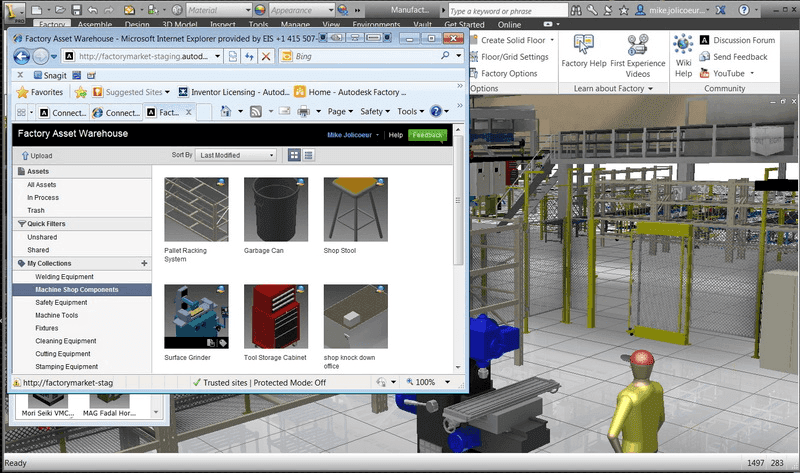Image resolution: width=800 pixels, height=473 pixels.
Task: Expand the address bar URL dropdown
Action: pos(217,56)
